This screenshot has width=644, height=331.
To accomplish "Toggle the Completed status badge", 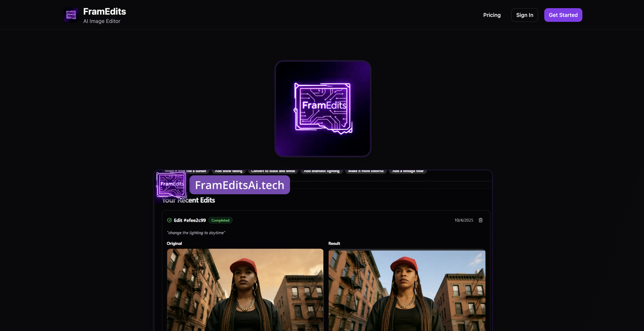I will (220, 220).
